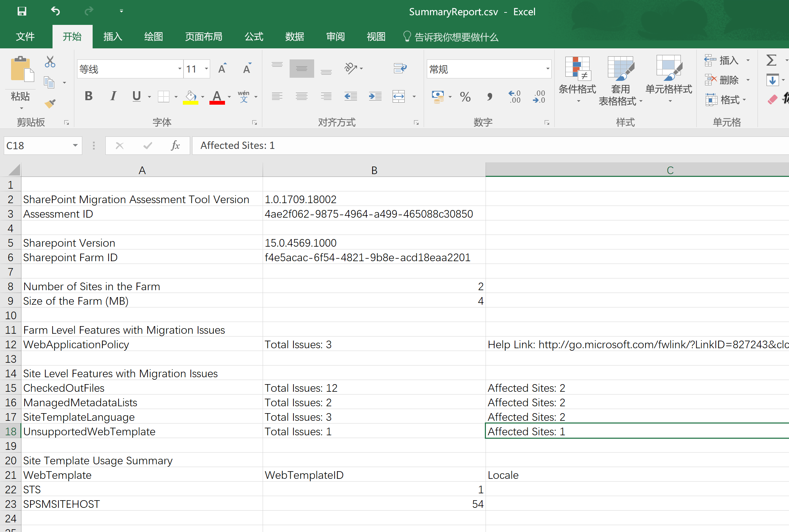789x532 pixels.
Task: Click the Save icon in the title bar
Action: (x=22, y=11)
